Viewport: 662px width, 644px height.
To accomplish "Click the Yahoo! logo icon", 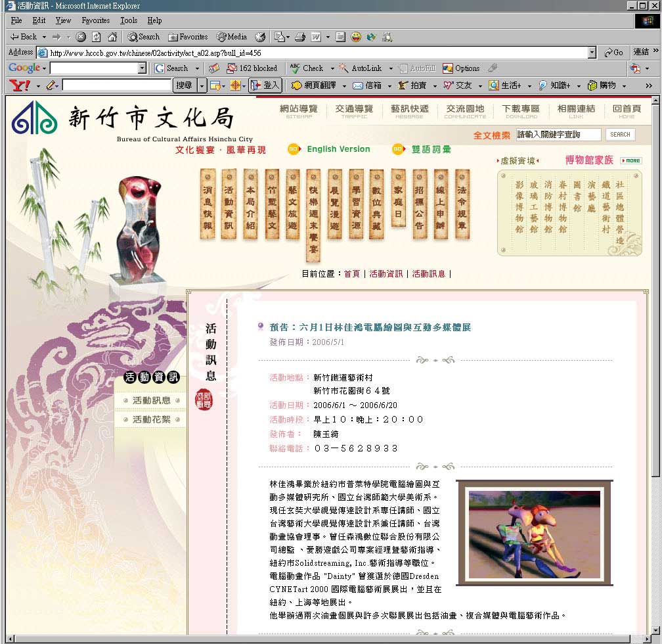I will point(20,85).
